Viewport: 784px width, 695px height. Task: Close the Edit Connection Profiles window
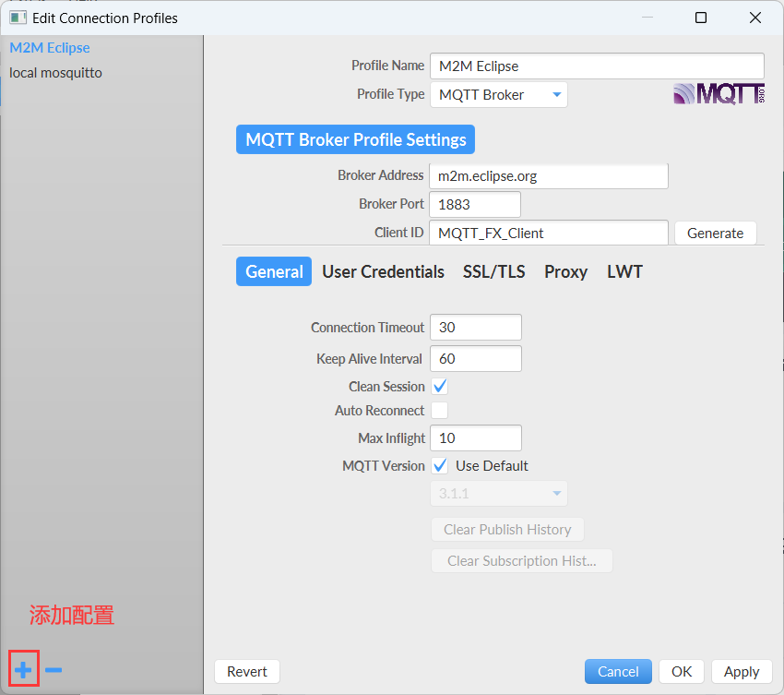[x=755, y=18]
